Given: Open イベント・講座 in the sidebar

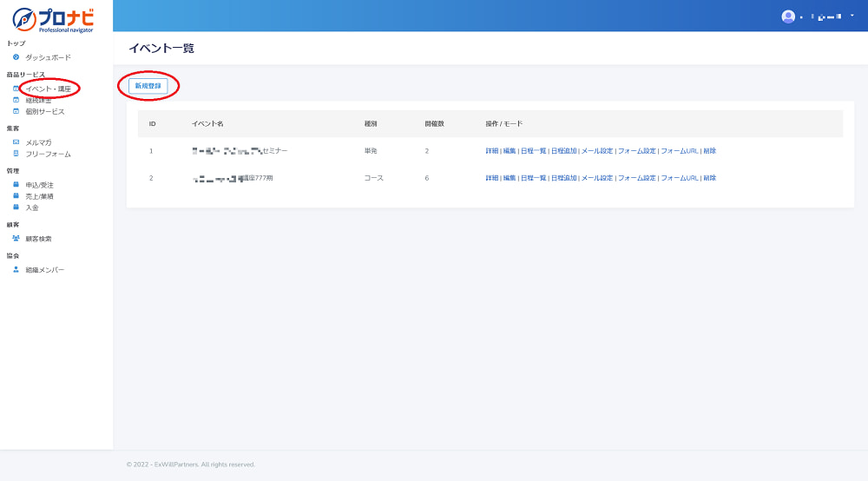Looking at the screenshot, I should point(48,89).
